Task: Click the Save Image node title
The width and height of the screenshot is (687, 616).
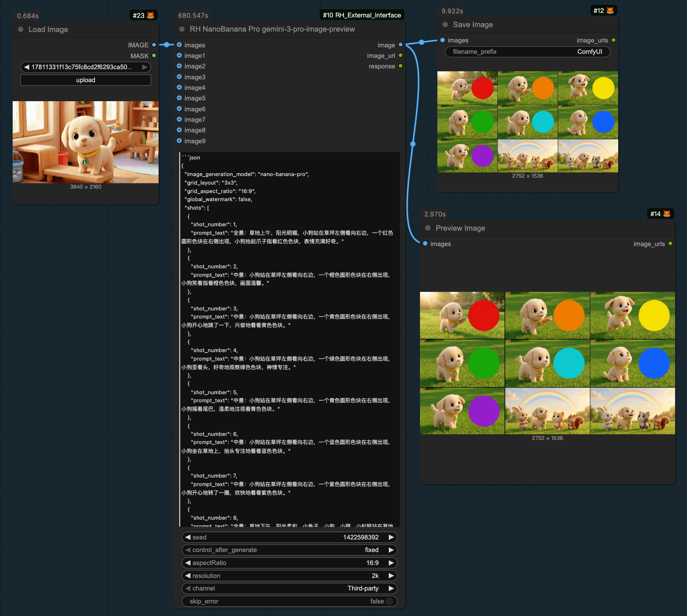Action: pos(473,25)
